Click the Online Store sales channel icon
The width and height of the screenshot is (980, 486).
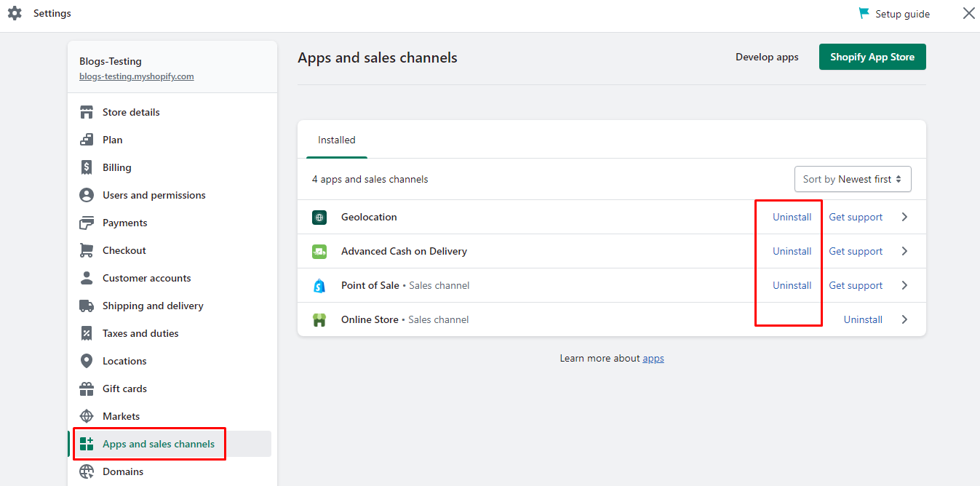319,319
